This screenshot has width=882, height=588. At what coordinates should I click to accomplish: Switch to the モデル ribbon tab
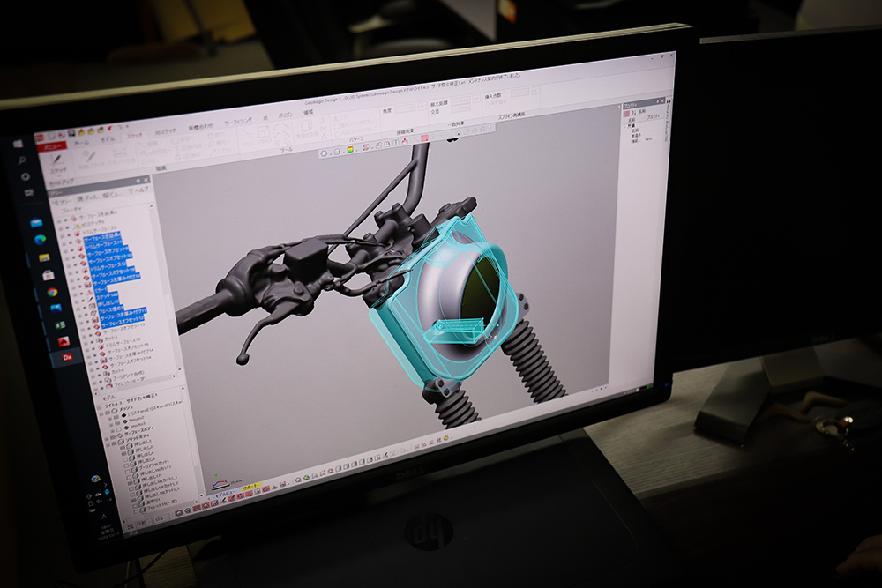click(108, 139)
